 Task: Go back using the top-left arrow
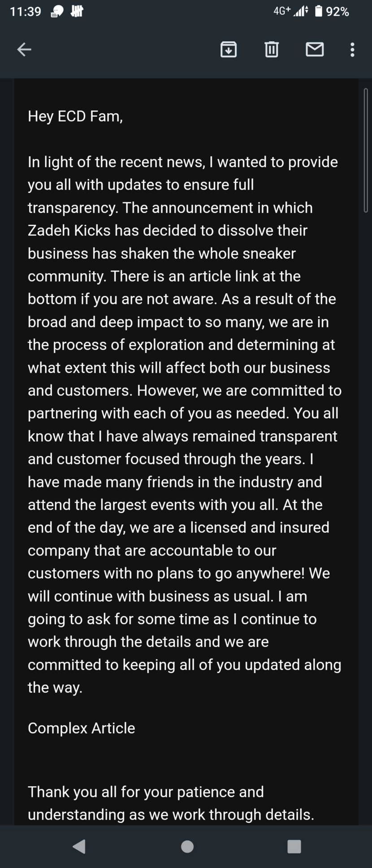coord(24,49)
